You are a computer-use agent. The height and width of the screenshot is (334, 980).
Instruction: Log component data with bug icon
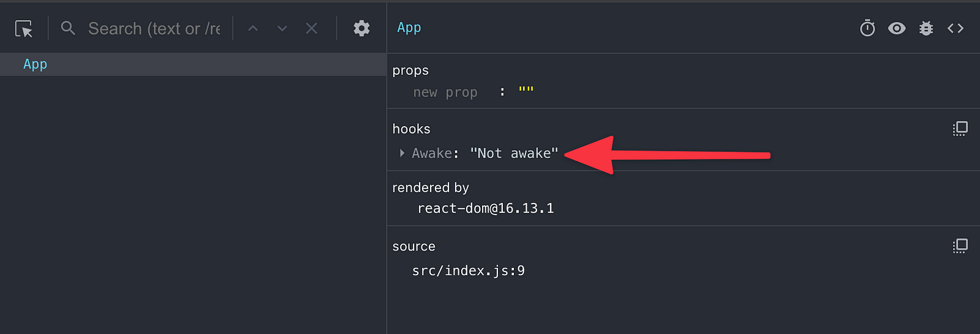click(x=926, y=28)
